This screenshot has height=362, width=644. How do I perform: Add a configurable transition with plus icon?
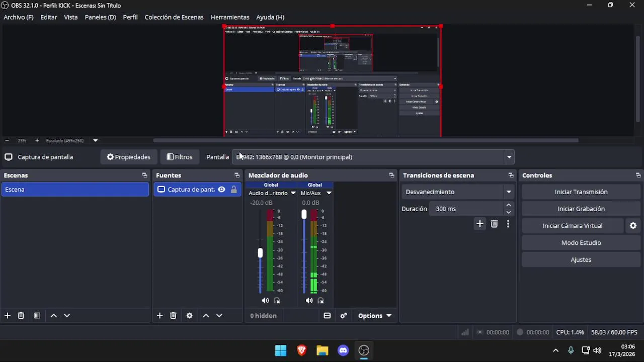[x=480, y=224]
